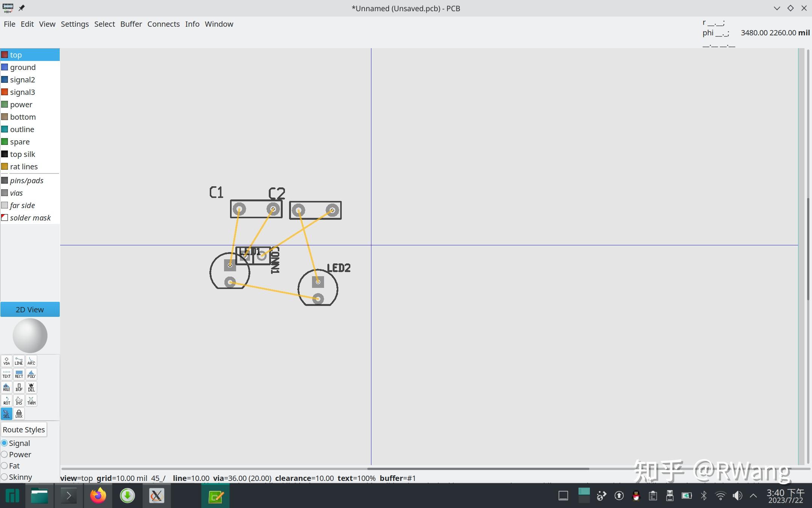The image size is (812, 508).
Task: Select the Fat route style
Action: pyautogui.click(x=5, y=466)
